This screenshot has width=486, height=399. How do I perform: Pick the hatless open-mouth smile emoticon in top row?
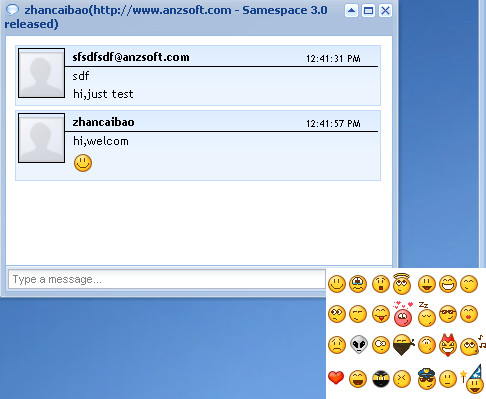click(x=426, y=284)
